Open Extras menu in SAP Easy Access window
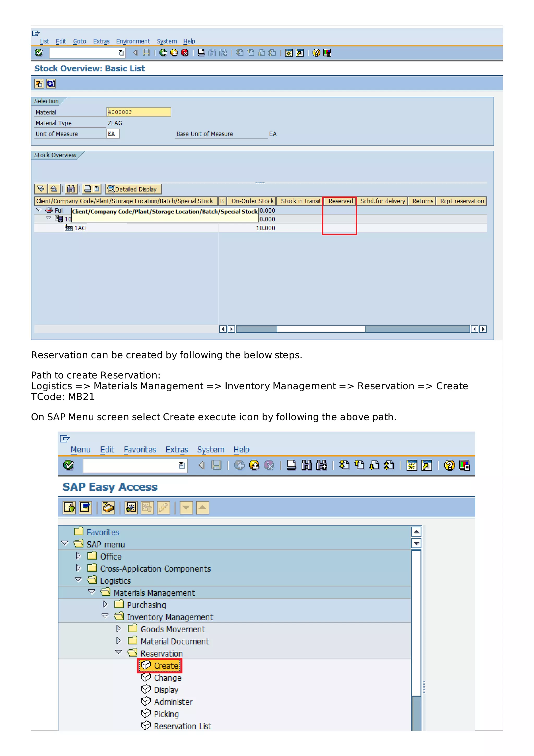The height and width of the screenshot is (756, 534). click(x=177, y=449)
